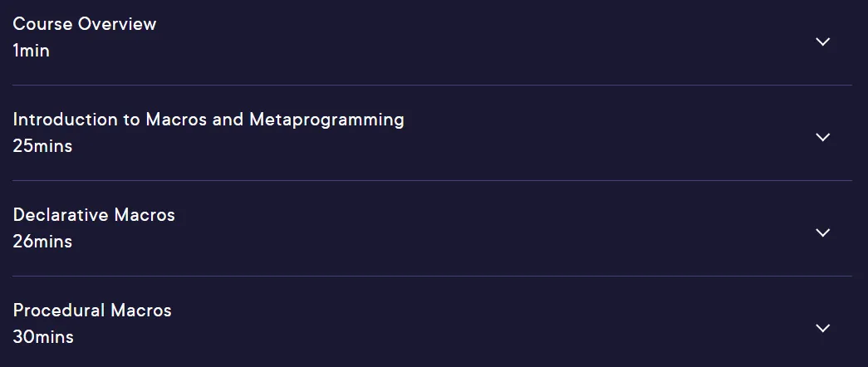Click the word Overview in first module
Viewport: 868px width, 367px height.
click(117, 24)
